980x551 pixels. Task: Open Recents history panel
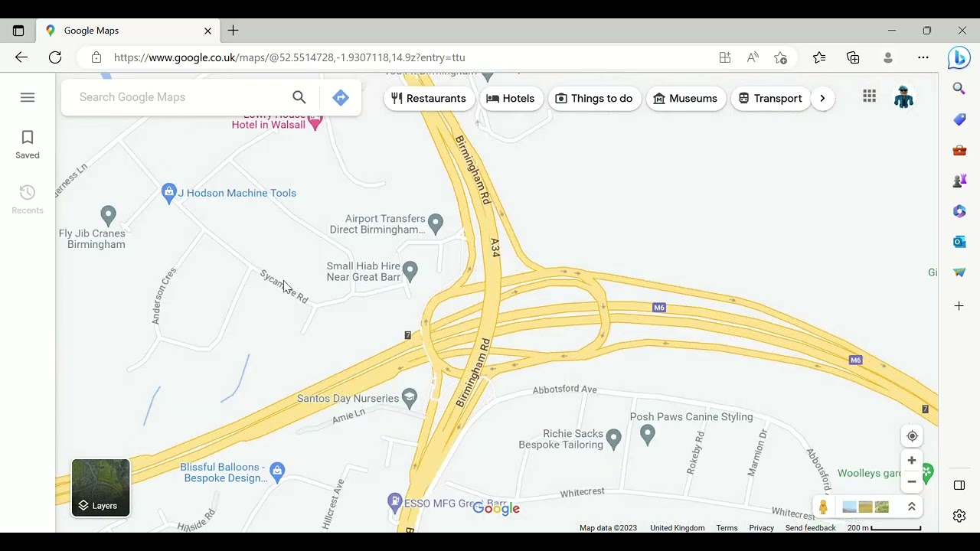[x=28, y=199]
